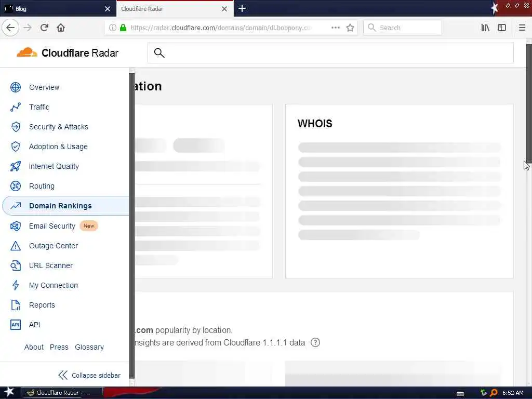
Task: Click the page vertical scrollbar thumb
Action: pos(529,103)
